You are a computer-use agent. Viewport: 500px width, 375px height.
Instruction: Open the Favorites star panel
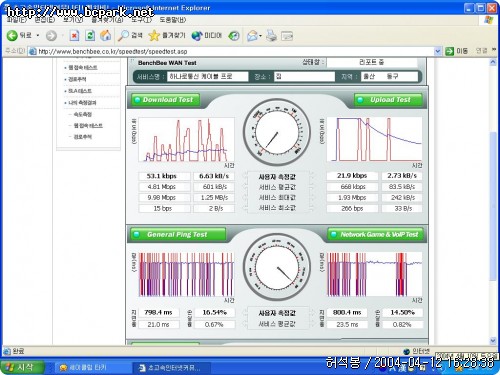point(154,35)
